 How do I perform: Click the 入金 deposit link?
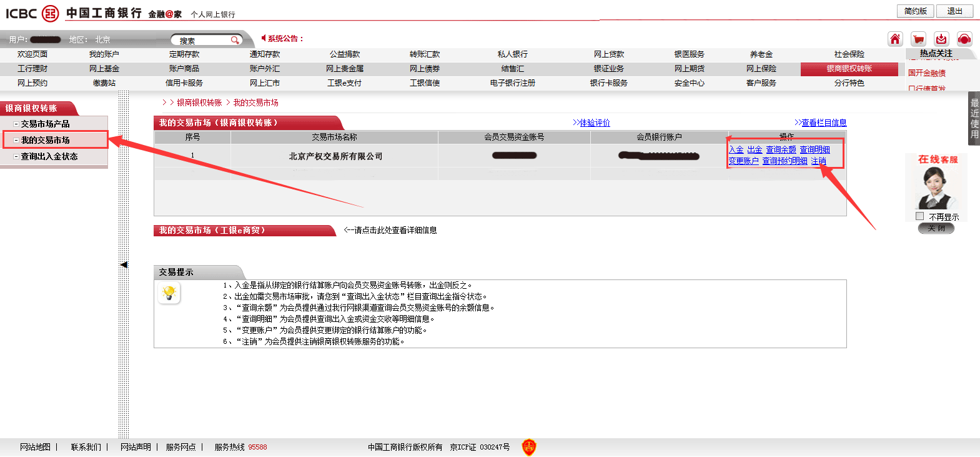pyautogui.click(x=736, y=150)
